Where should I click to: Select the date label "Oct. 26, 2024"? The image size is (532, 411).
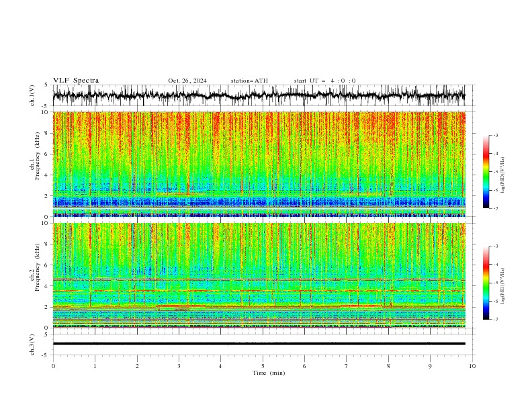(x=187, y=81)
